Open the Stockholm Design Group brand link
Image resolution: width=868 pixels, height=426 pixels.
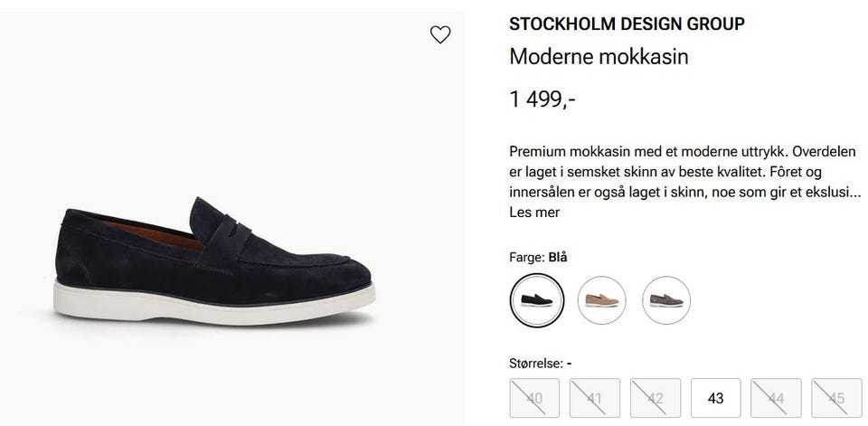(x=627, y=24)
